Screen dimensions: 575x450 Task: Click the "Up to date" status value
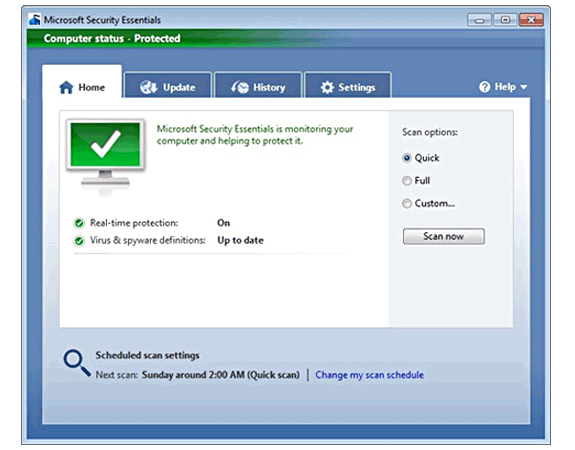pyautogui.click(x=241, y=241)
